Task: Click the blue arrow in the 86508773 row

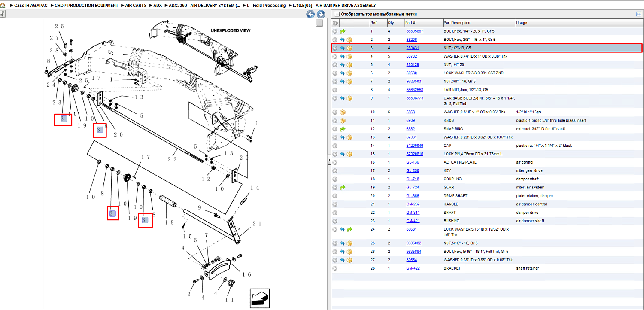Action: coord(343,98)
